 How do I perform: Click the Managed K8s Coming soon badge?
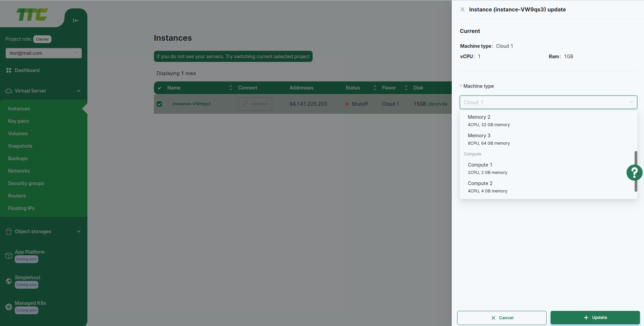[x=27, y=311]
